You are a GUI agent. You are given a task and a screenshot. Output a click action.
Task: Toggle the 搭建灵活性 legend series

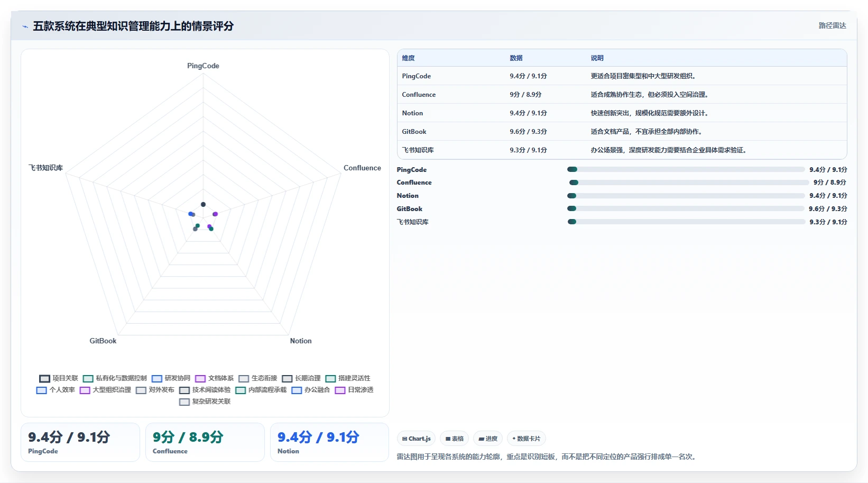click(347, 378)
